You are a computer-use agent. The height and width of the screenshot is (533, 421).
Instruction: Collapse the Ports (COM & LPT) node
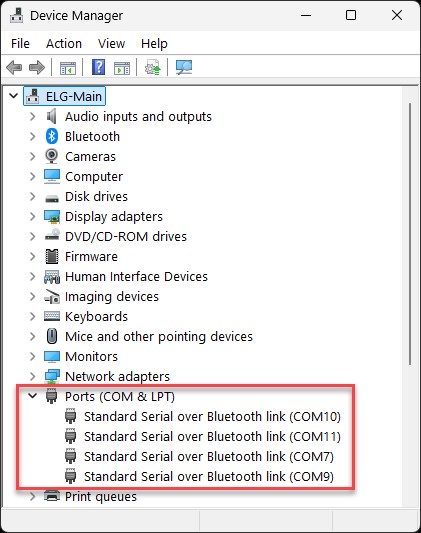click(x=33, y=396)
